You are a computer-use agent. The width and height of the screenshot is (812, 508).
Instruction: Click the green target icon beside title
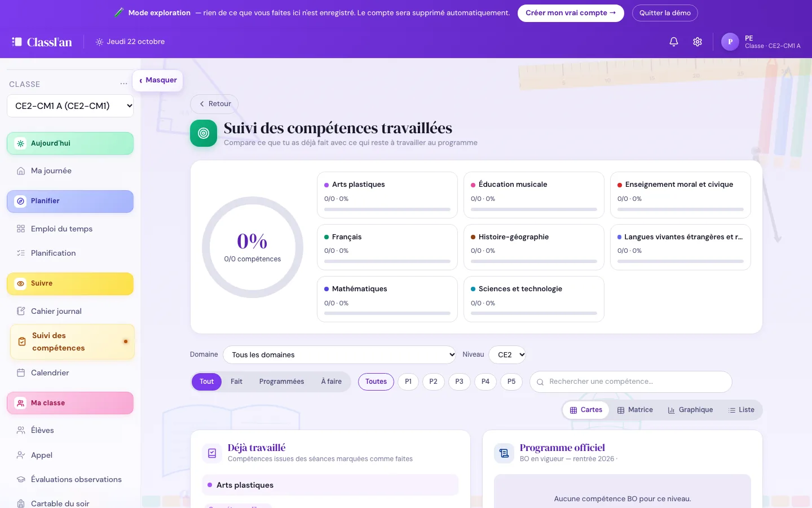click(x=204, y=133)
